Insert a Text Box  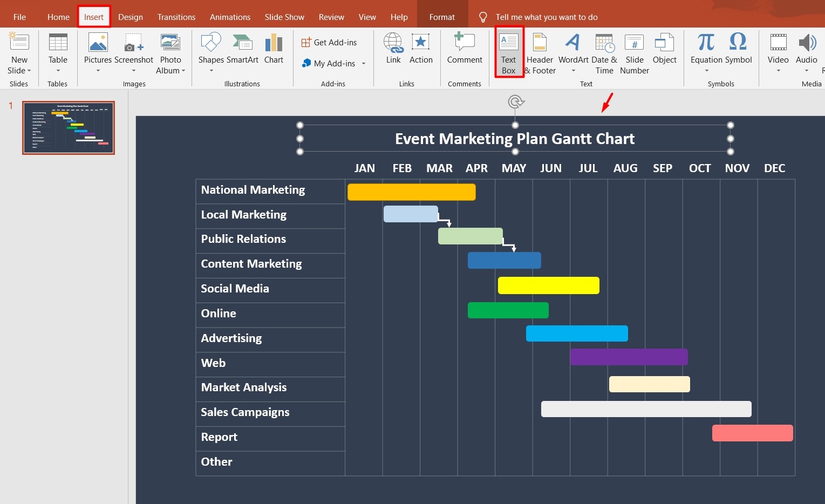(508, 51)
